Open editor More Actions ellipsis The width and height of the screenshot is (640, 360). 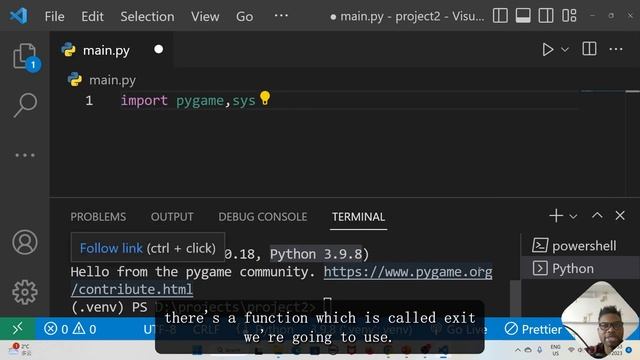tap(616, 49)
